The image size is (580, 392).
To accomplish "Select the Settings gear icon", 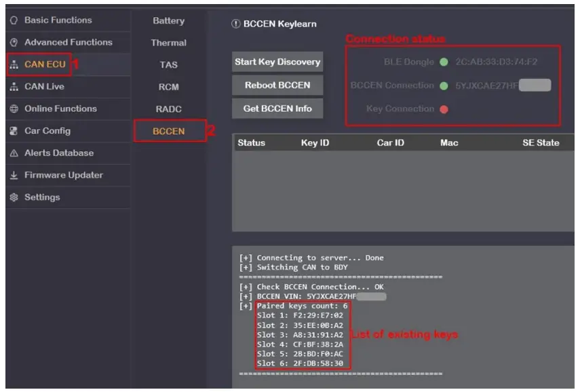I will [14, 197].
